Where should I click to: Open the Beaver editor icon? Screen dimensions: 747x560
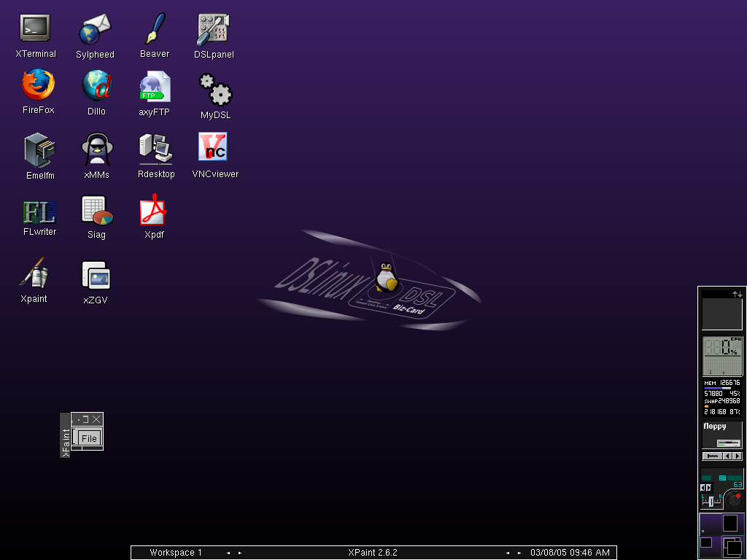[x=155, y=28]
